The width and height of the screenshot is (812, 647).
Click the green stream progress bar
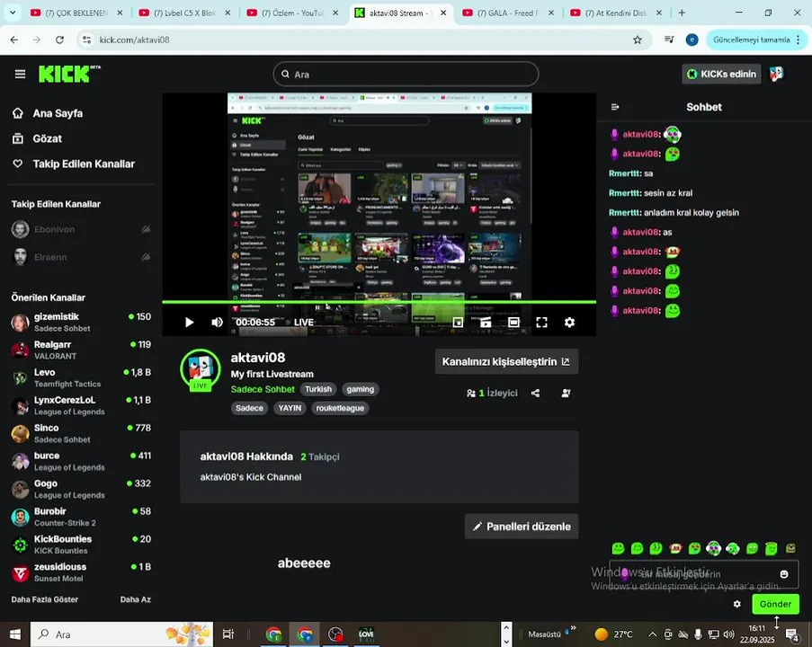click(x=379, y=302)
